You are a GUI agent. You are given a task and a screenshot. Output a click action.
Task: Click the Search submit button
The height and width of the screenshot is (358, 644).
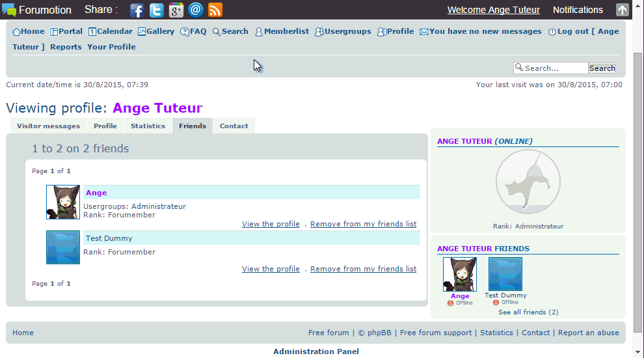coord(602,68)
